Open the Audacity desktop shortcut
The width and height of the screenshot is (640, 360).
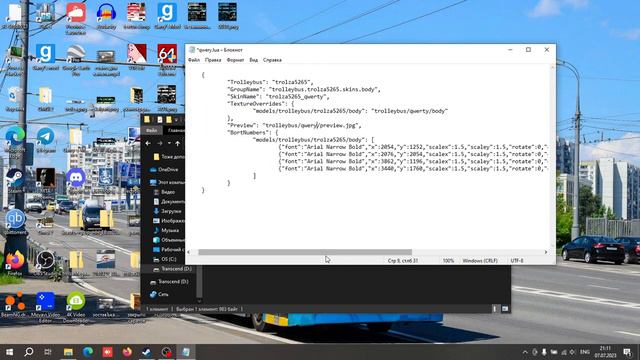click(x=106, y=15)
